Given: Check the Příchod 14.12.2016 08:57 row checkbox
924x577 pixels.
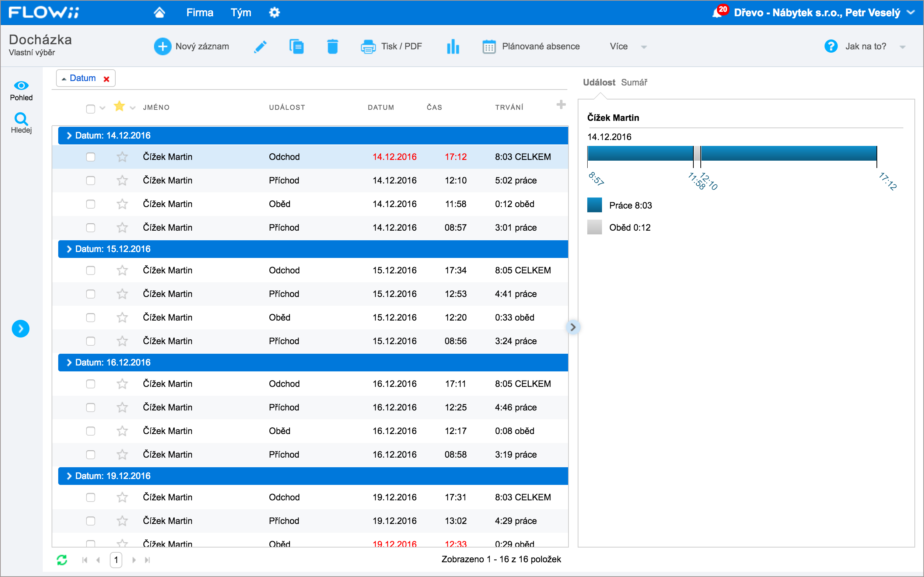Looking at the screenshot, I should tap(90, 228).
